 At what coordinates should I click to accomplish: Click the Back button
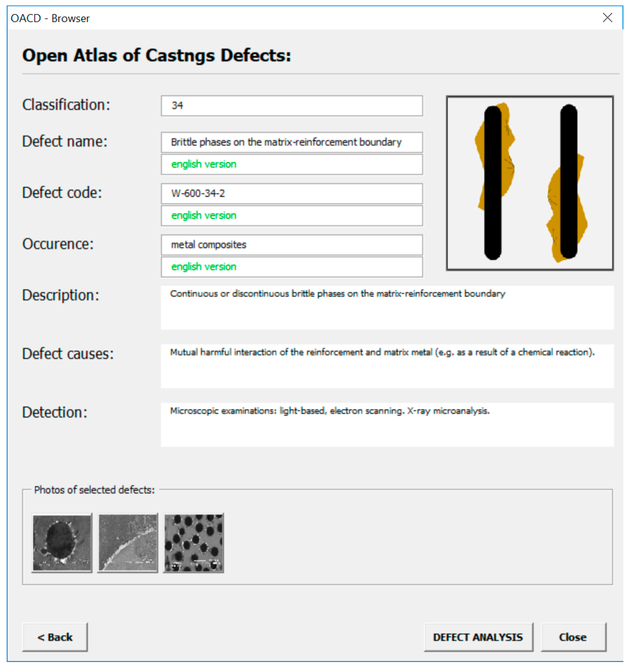[55, 637]
